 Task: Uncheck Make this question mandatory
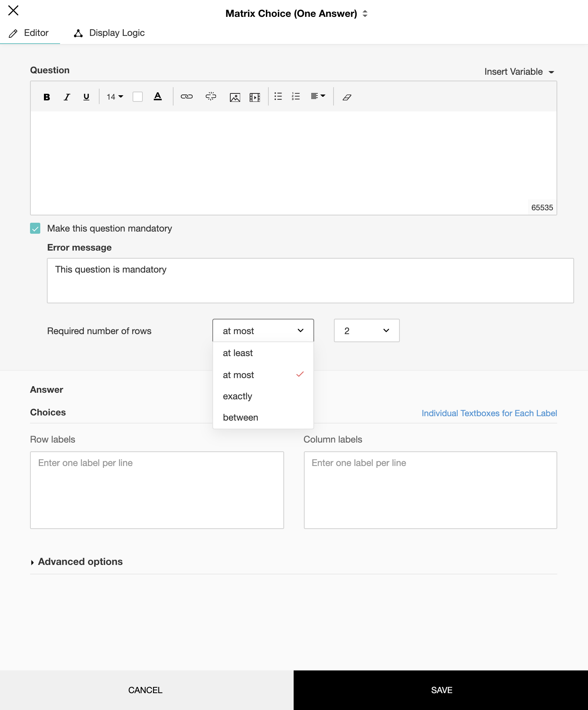[x=35, y=229]
